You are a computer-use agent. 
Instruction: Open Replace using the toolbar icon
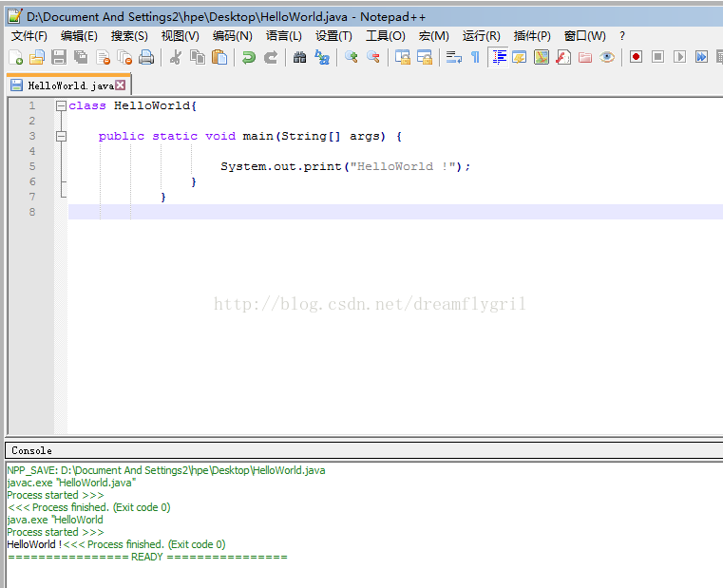[322, 57]
